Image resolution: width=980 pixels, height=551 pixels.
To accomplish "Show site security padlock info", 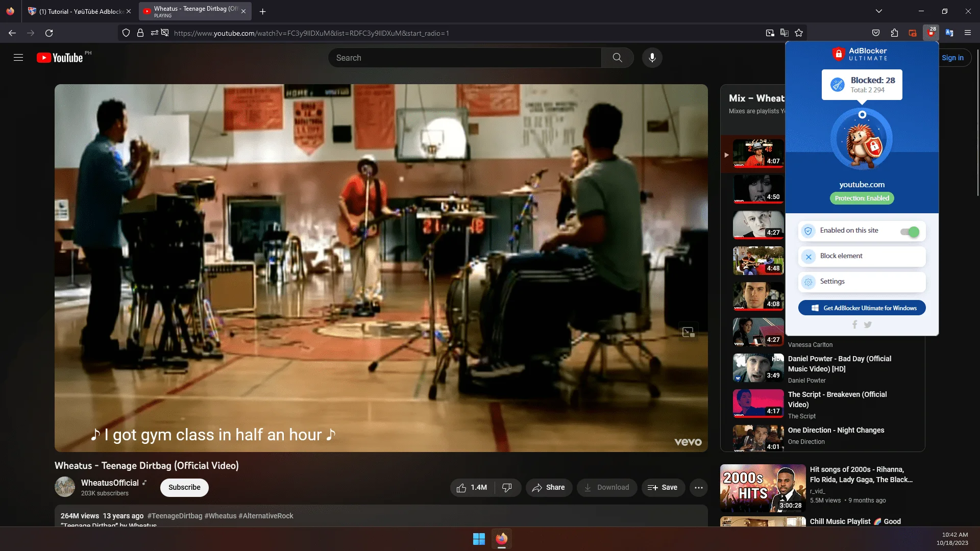I will click(x=140, y=33).
